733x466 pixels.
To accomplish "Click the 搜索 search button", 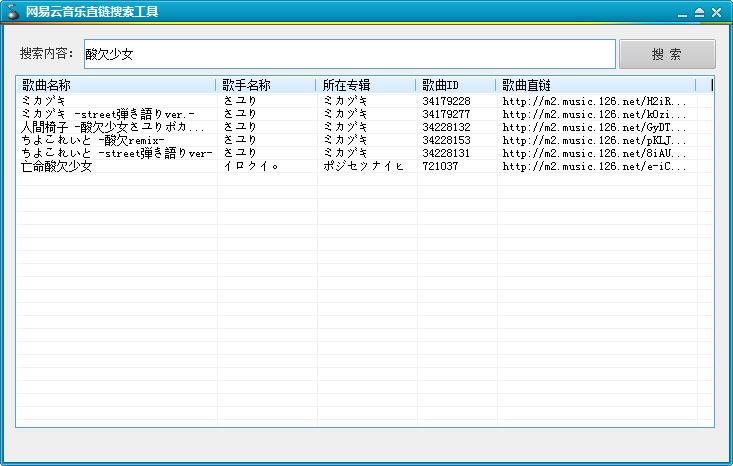I will [x=667, y=54].
